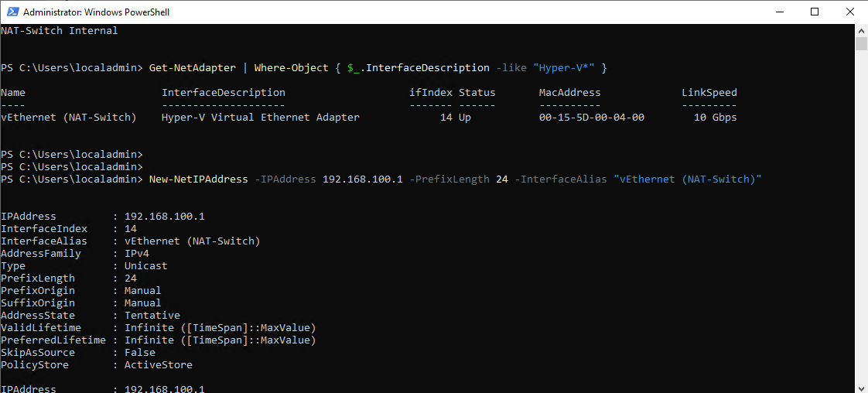Click the Type value Unicast
This screenshot has width=868, height=393.
[146, 265]
